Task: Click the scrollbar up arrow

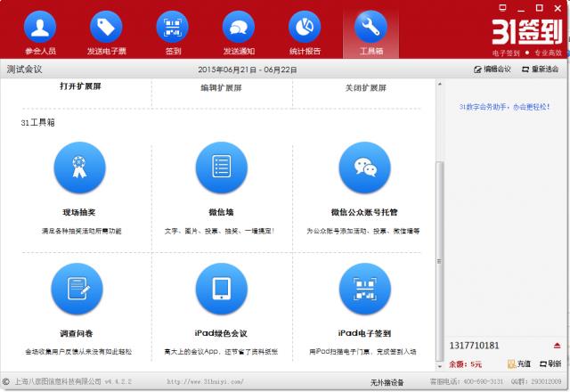Action: (439, 84)
